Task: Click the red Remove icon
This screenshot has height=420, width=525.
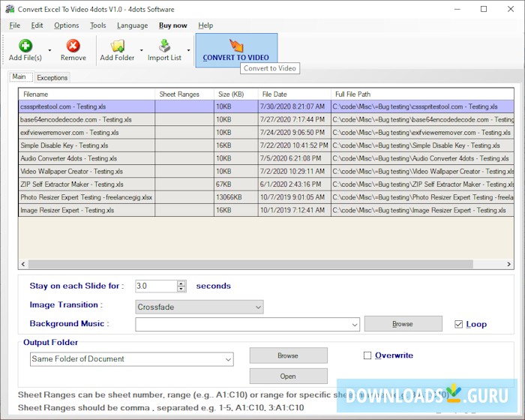Action: 73,46
